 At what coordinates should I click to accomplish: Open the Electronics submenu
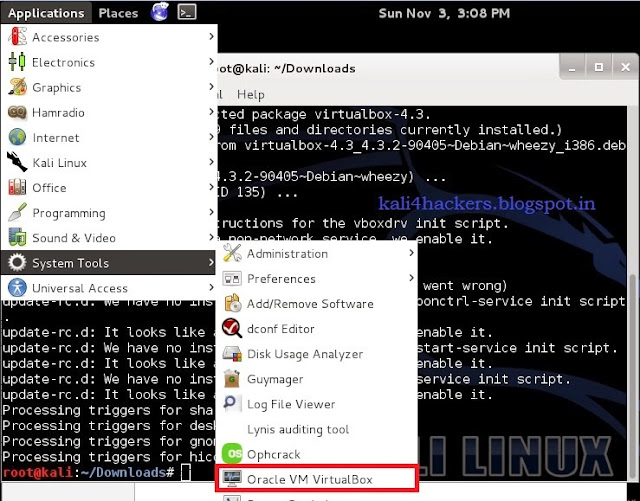(x=109, y=62)
